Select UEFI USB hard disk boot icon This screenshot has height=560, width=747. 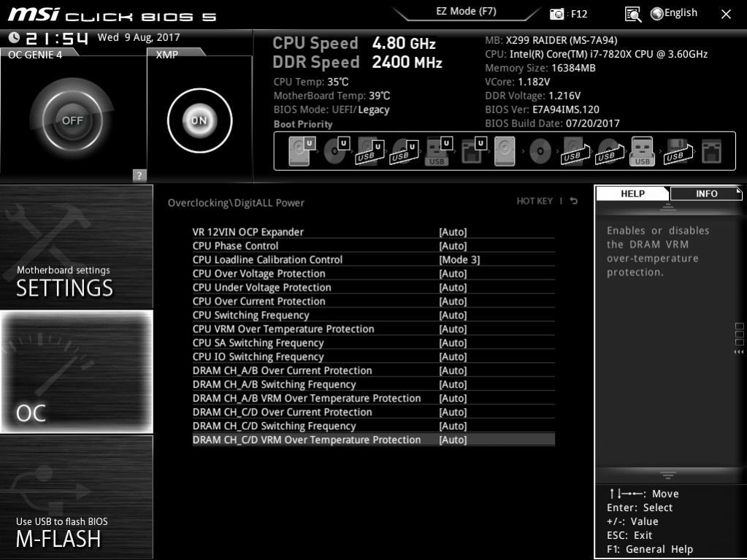point(370,152)
